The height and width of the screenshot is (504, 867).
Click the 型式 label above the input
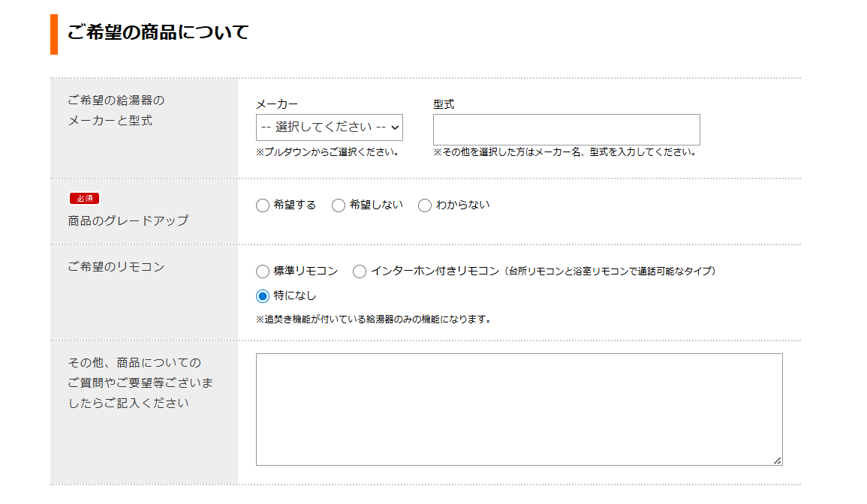coord(444,105)
